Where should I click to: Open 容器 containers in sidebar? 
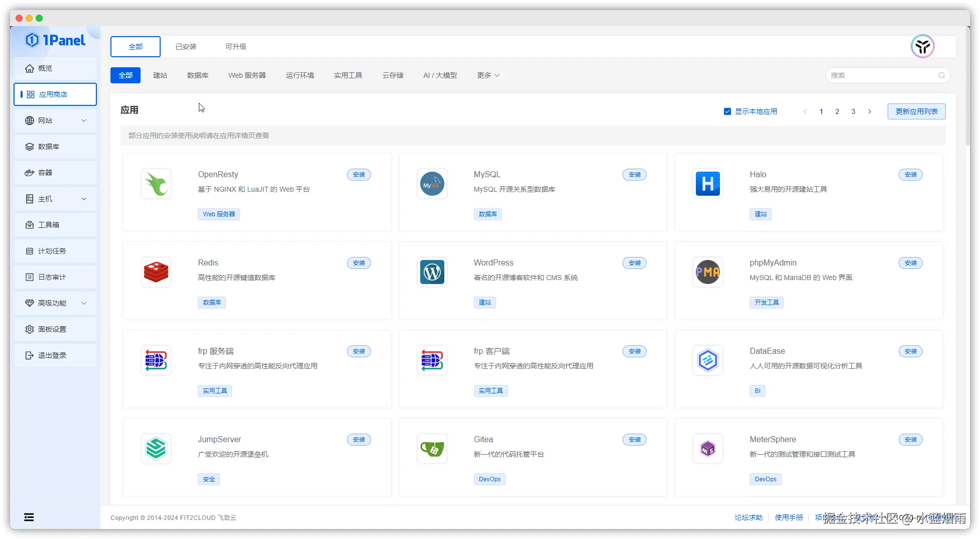tap(55, 173)
